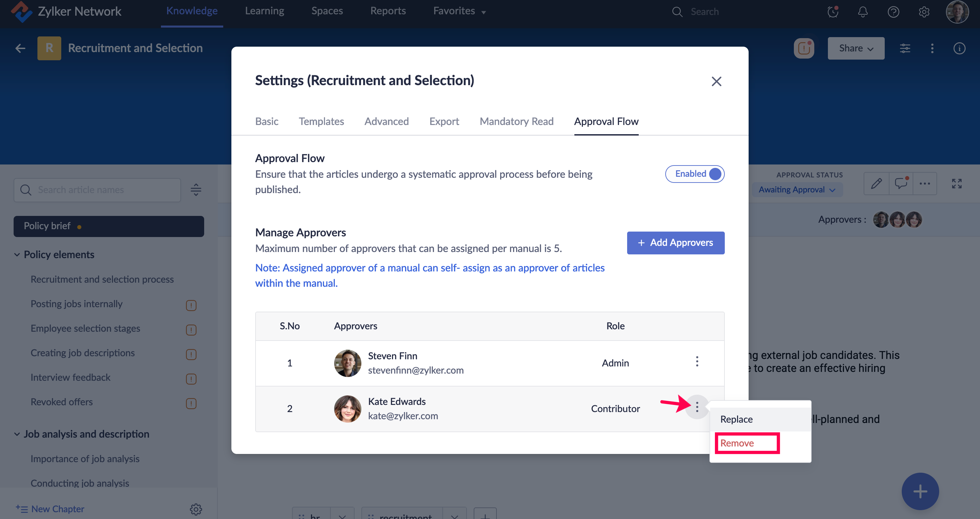The width and height of the screenshot is (980, 519).
Task: Click the edit pencil icon
Action: point(876,184)
